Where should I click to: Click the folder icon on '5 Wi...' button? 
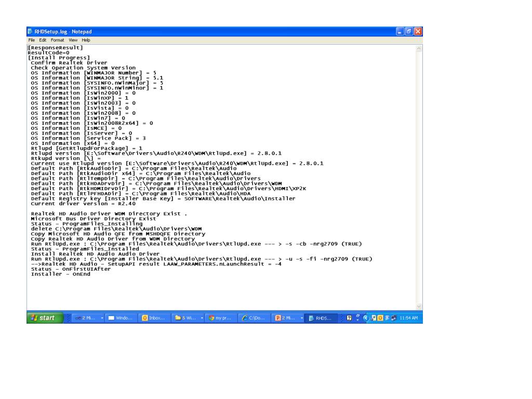click(178, 318)
